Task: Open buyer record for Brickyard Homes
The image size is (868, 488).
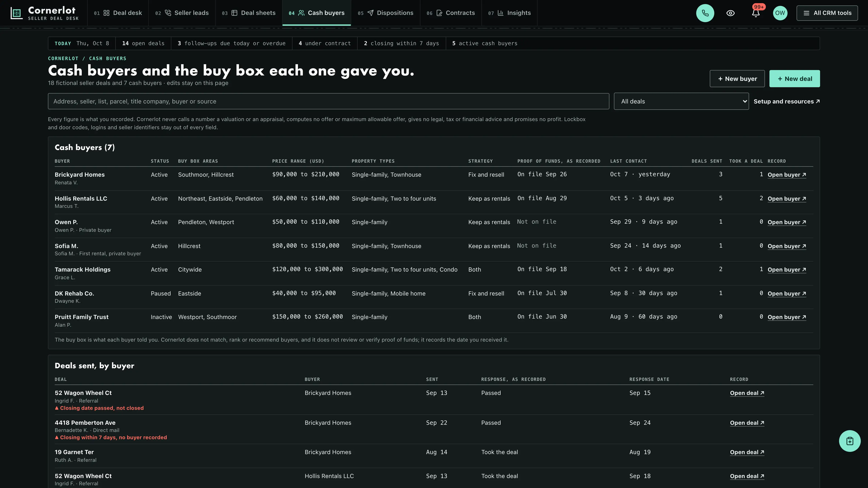Action: click(787, 174)
